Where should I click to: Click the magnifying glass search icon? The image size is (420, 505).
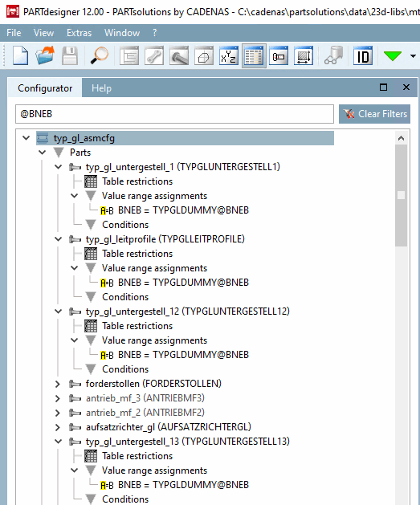[99, 56]
